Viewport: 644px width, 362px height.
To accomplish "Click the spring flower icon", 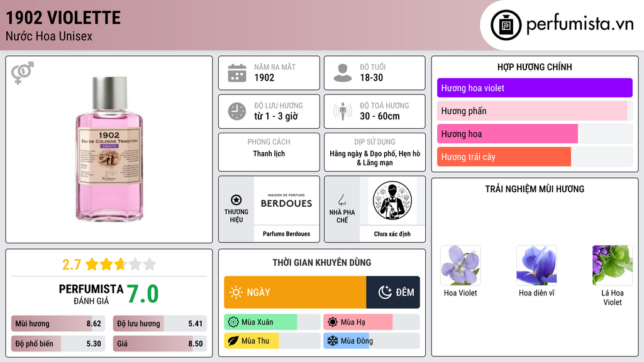I will 233,322.
